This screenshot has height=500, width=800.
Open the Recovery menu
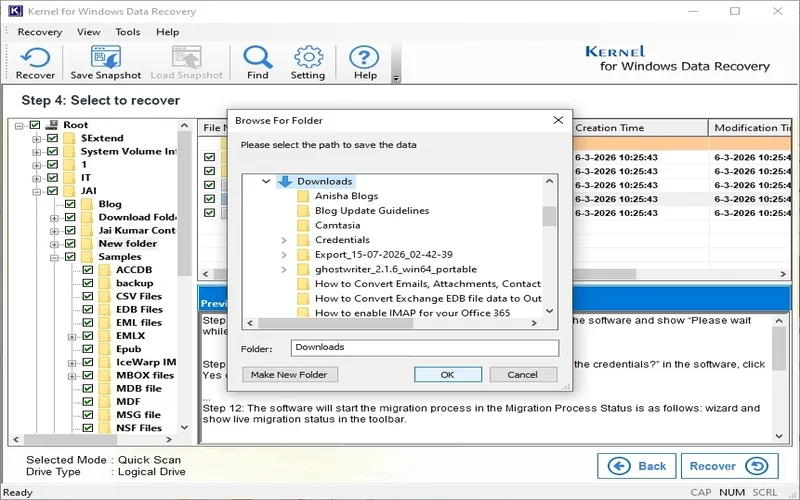40,32
